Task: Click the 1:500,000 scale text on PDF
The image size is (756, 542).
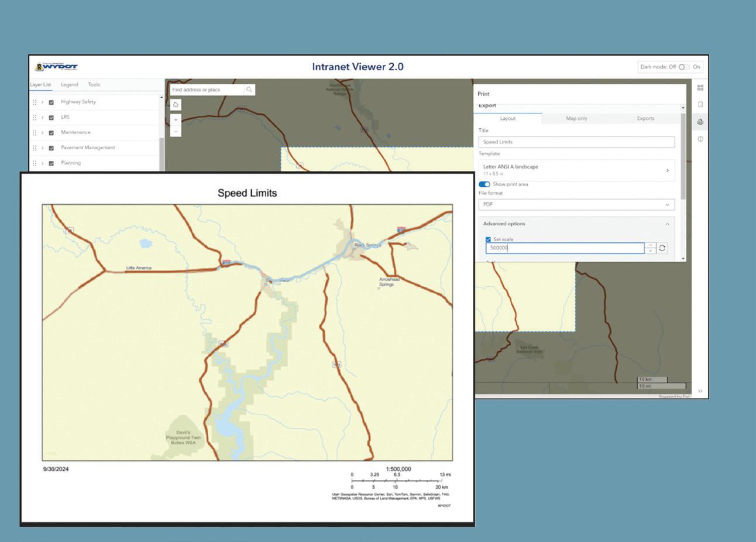Action: (398, 469)
